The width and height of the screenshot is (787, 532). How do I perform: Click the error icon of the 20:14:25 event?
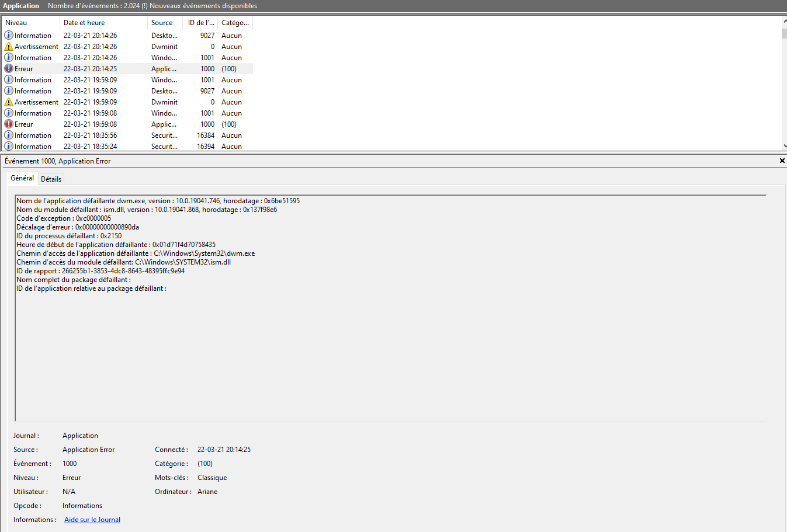tap(9, 69)
